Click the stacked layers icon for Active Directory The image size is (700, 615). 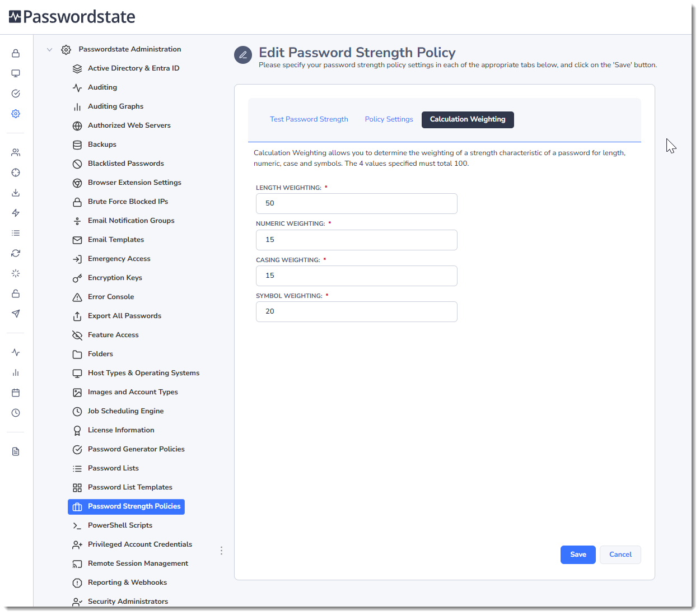(77, 69)
